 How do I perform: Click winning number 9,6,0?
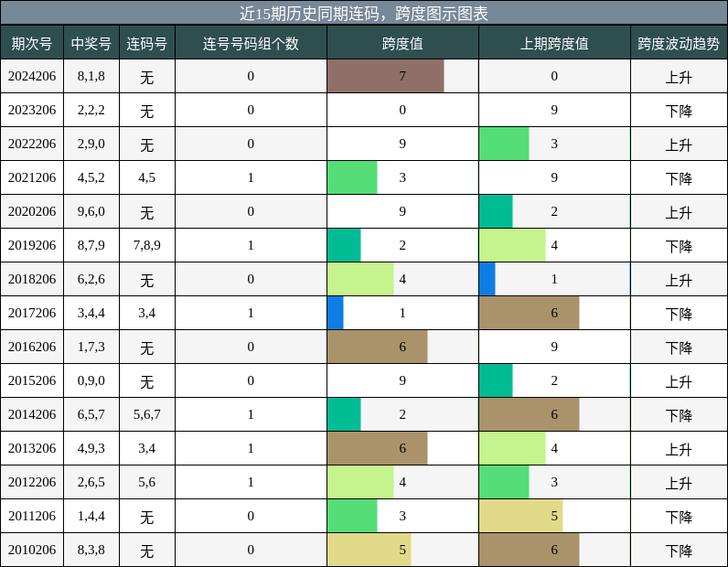91,212
